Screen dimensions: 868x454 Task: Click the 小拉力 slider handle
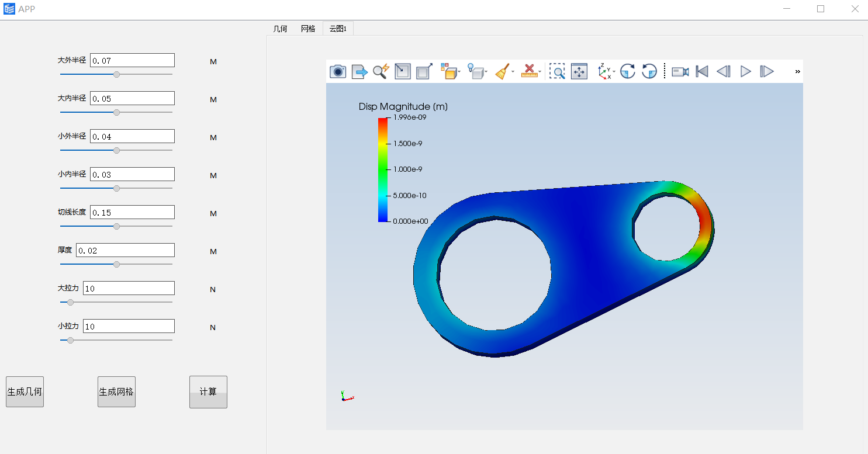point(71,340)
